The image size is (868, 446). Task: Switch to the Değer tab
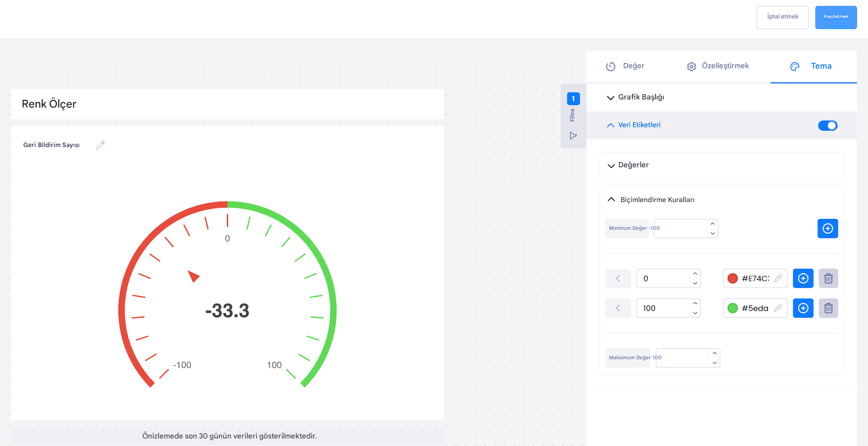tap(626, 66)
